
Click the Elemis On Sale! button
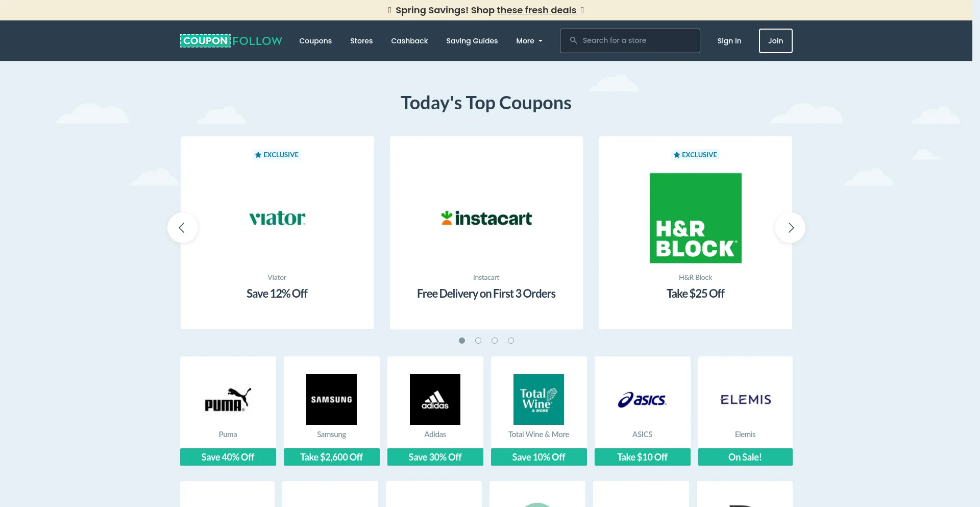[745, 457]
